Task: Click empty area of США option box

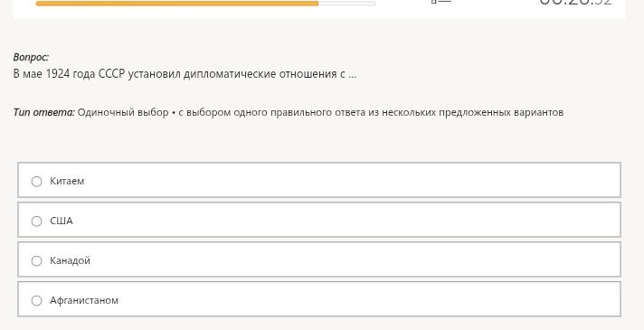Action: 349,220
